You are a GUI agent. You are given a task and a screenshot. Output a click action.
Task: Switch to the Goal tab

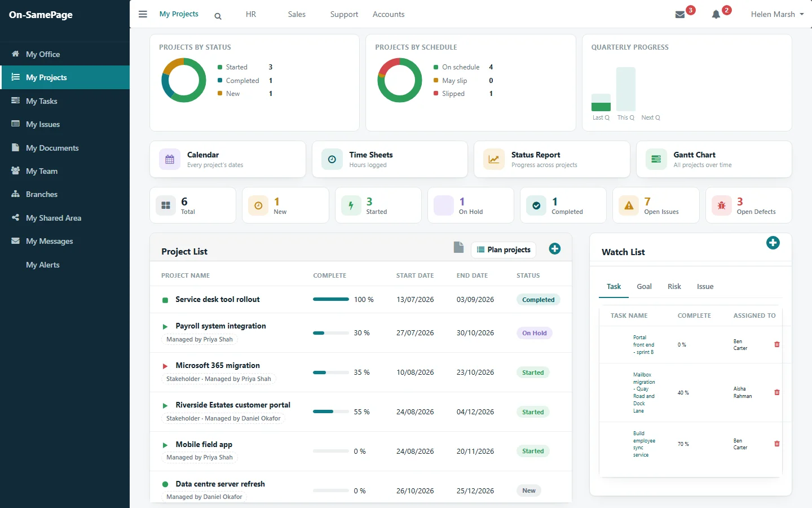[644, 287]
